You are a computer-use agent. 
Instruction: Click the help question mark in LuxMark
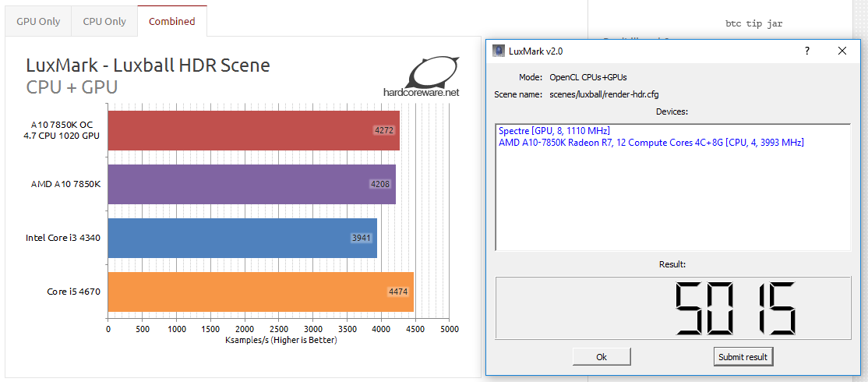[807, 51]
